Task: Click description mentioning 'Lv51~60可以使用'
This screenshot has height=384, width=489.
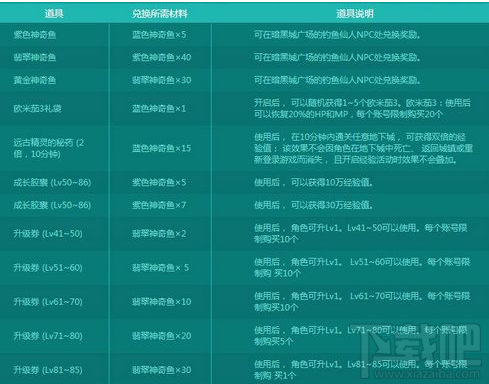Action: point(362,268)
